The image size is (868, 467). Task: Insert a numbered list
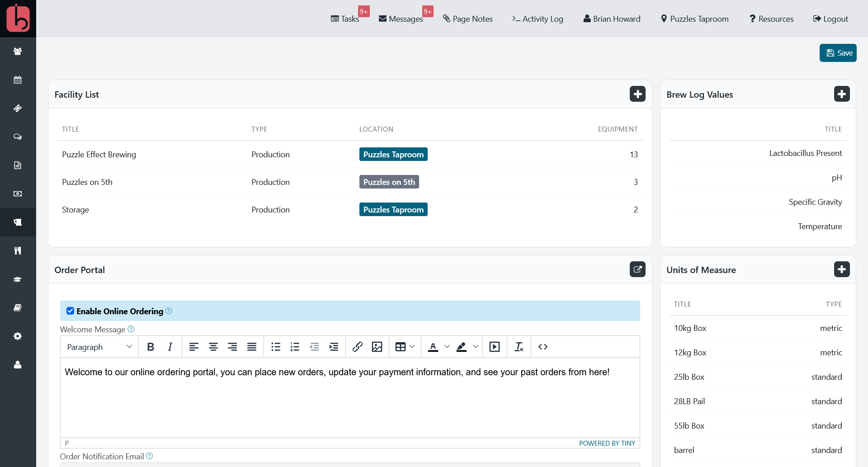click(295, 347)
